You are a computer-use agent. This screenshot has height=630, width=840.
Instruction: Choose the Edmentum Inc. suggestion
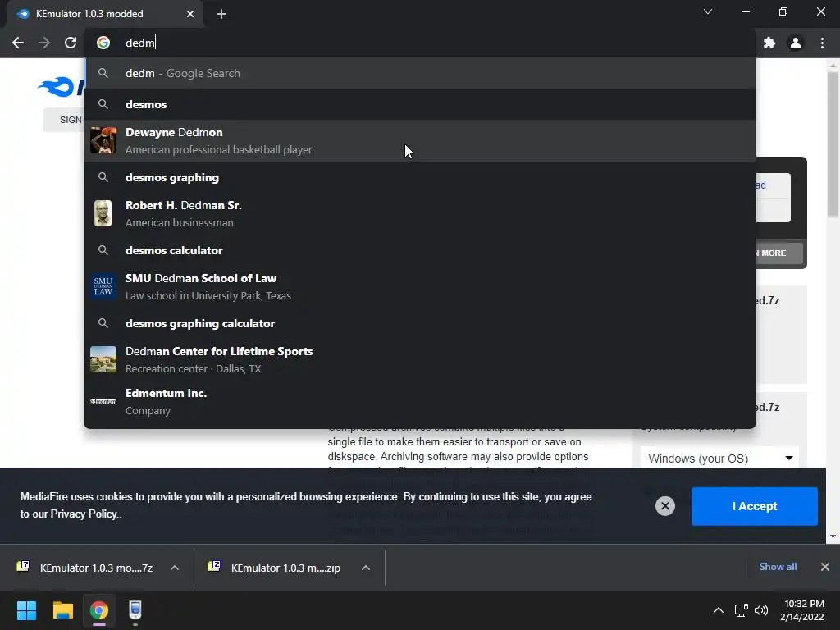pyautogui.click(x=420, y=401)
